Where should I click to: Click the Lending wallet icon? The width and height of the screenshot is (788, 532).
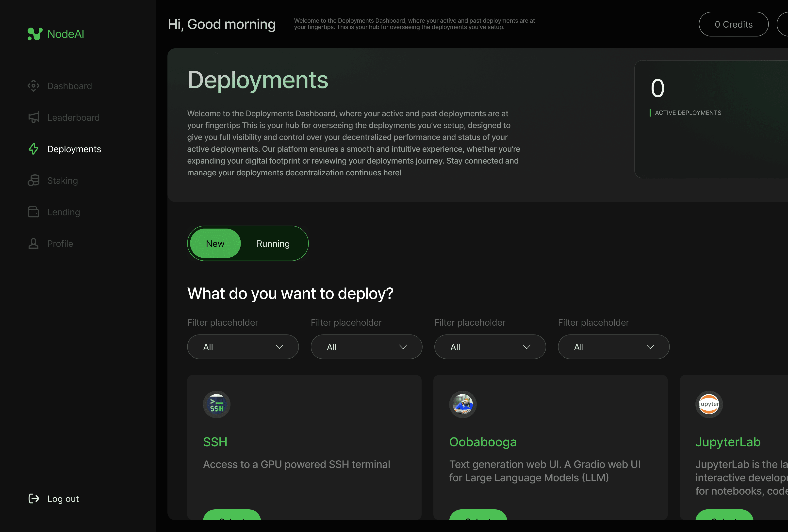click(33, 212)
